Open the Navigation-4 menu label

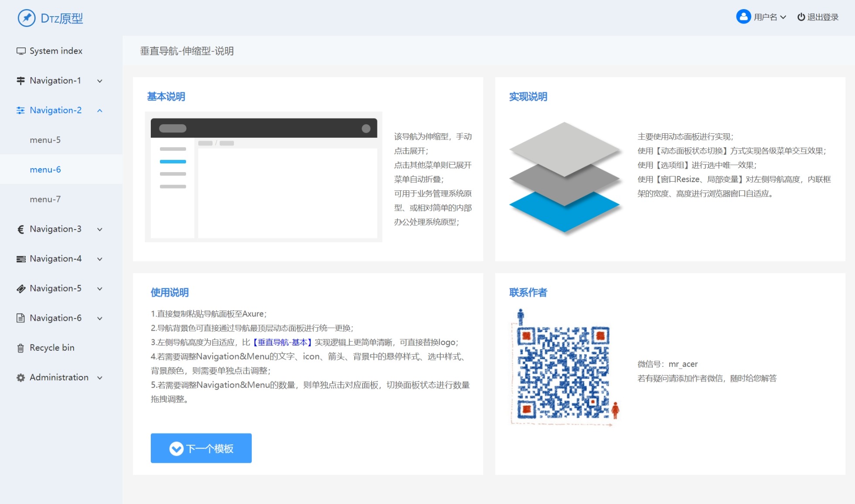[x=55, y=259]
